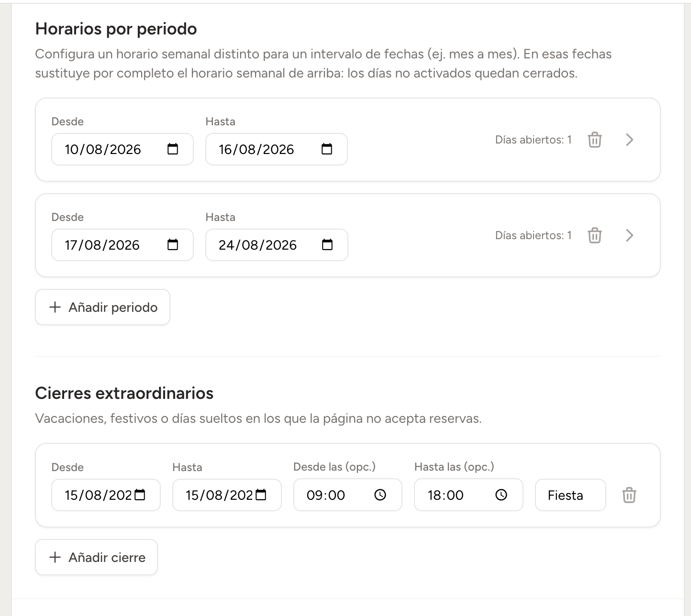Screen dimensions: 691x616
Task: Edit the Desde las 09:00 time field
Action: 348,495
